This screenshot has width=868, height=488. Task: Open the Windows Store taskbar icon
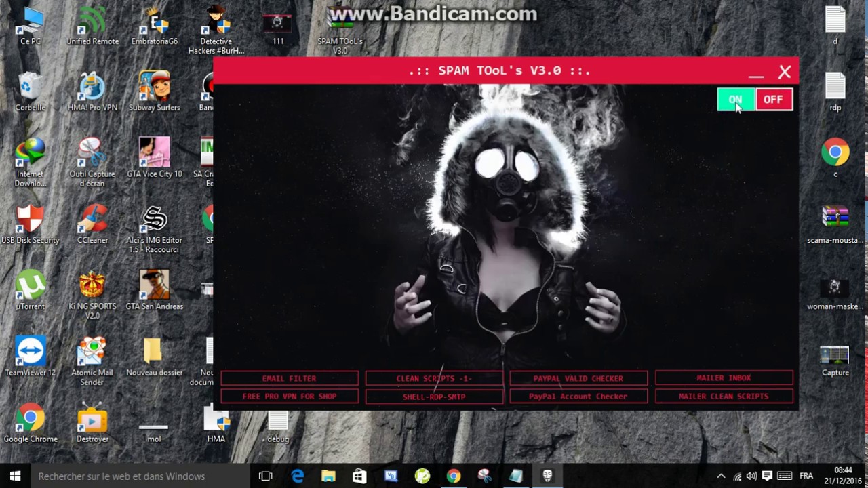[x=359, y=476]
